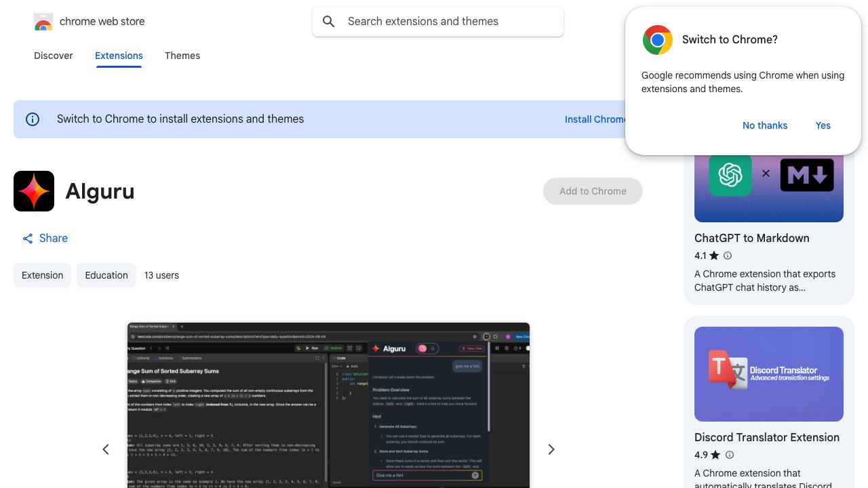Click the Share link
This screenshot has width=868, height=488.
(45, 239)
